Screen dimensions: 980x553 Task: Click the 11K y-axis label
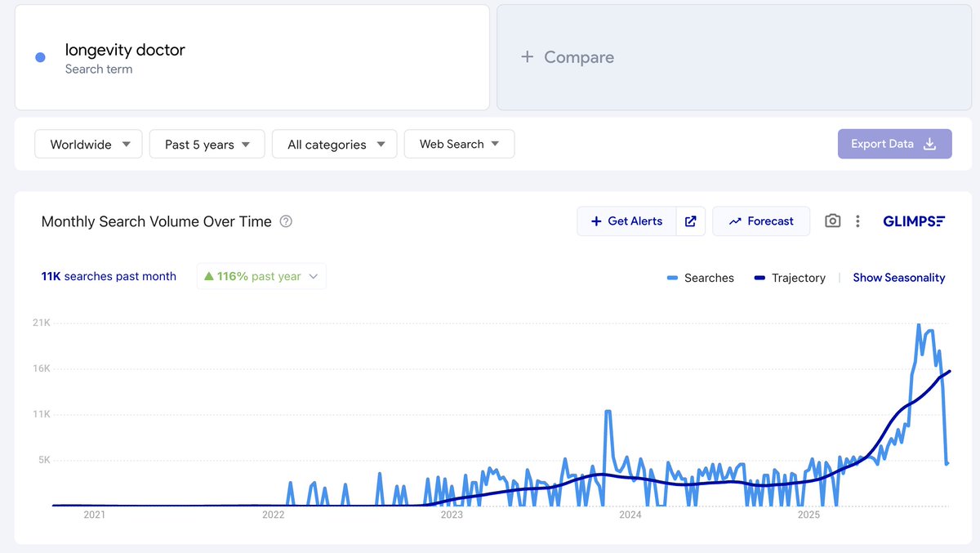pyautogui.click(x=41, y=414)
